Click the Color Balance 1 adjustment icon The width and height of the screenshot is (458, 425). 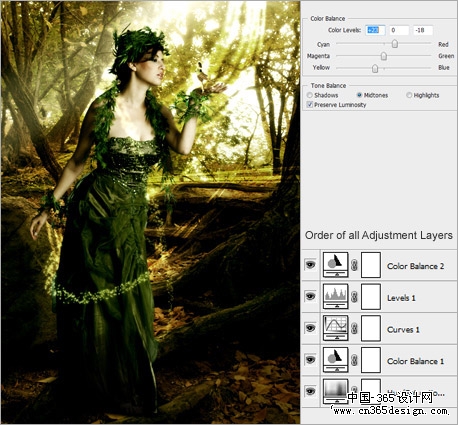335,360
